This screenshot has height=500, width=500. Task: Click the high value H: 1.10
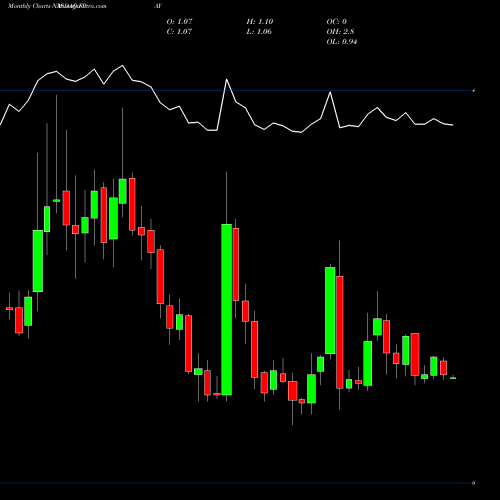click(x=260, y=22)
